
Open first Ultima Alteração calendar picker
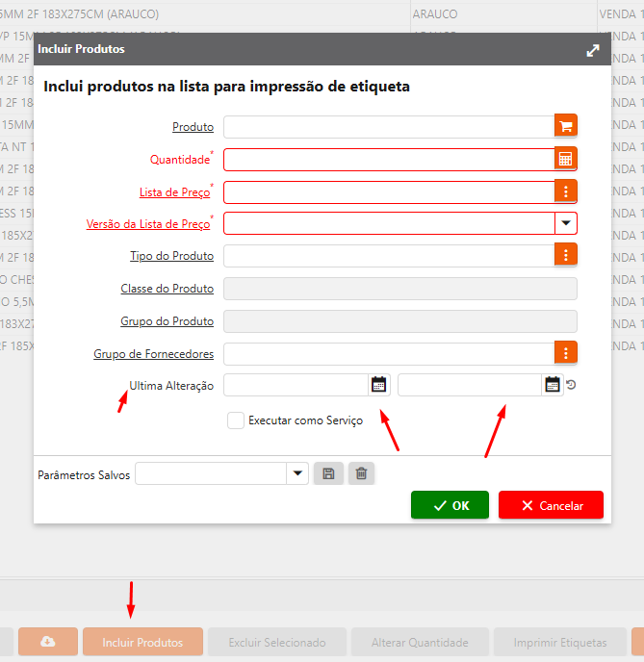point(379,385)
